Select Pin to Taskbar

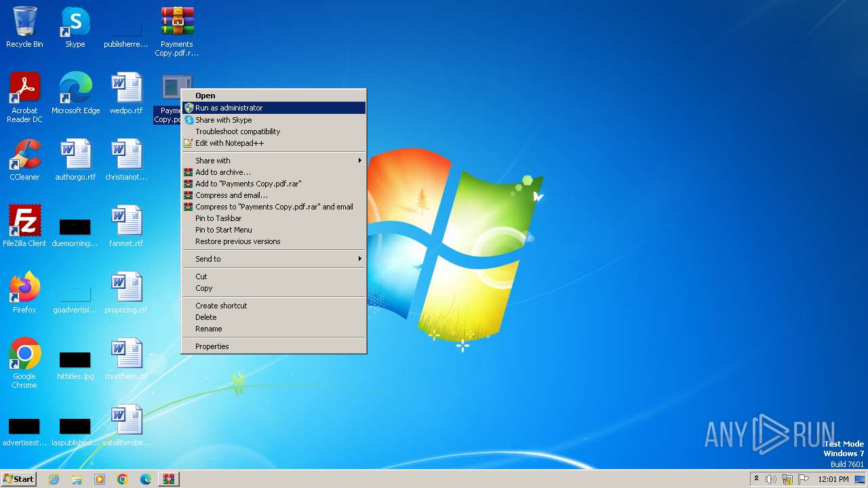tap(274, 218)
